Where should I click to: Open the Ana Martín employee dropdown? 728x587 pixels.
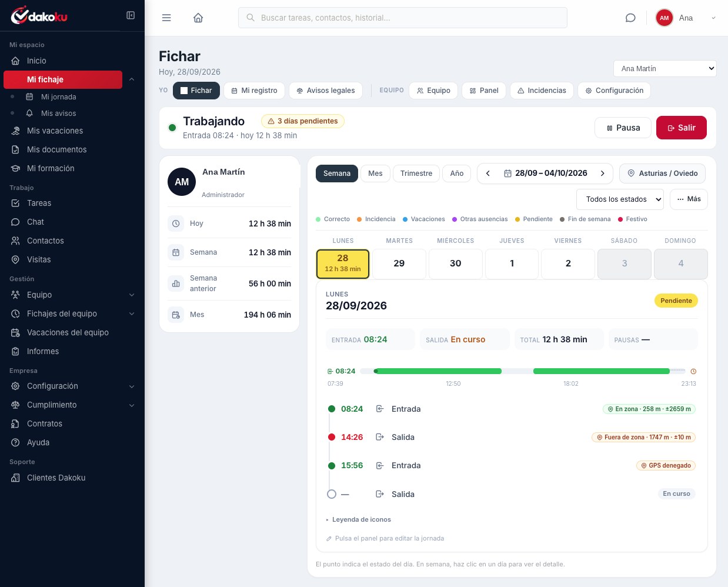point(664,68)
